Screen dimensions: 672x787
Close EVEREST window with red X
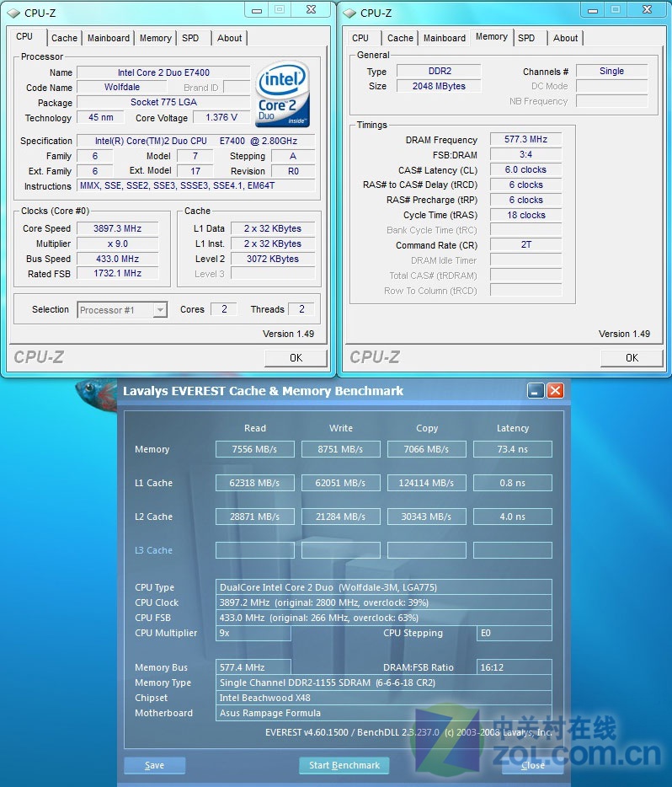pyautogui.click(x=555, y=390)
